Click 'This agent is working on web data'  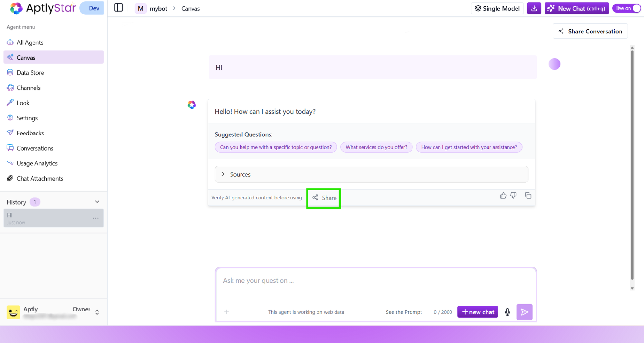(306, 312)
